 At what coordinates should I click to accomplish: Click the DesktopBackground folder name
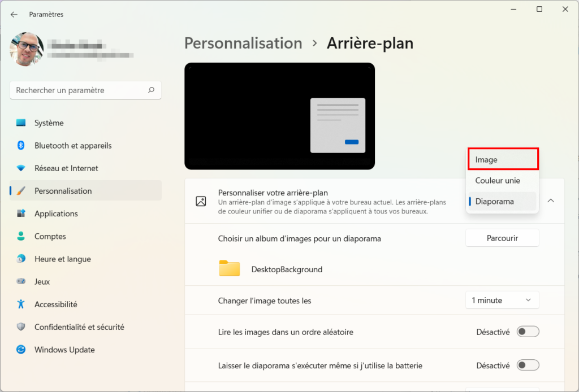(287, 269)
